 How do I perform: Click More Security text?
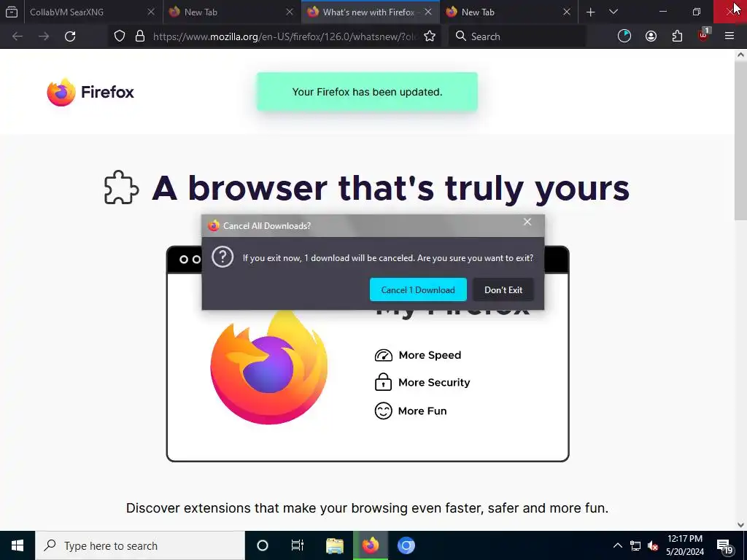coord(434,382)
